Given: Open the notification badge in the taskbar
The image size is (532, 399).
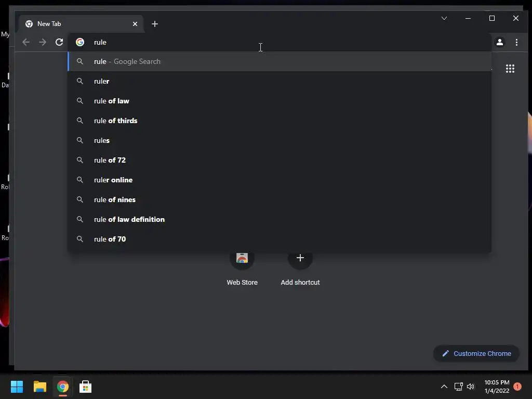Looking at the screenshot, I should click(x=517, y=387).
